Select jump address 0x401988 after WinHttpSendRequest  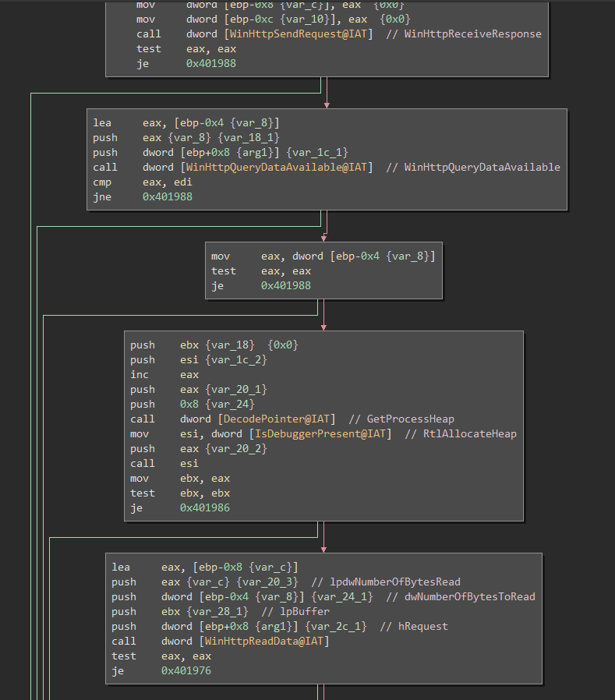click(x=211, y=63)
